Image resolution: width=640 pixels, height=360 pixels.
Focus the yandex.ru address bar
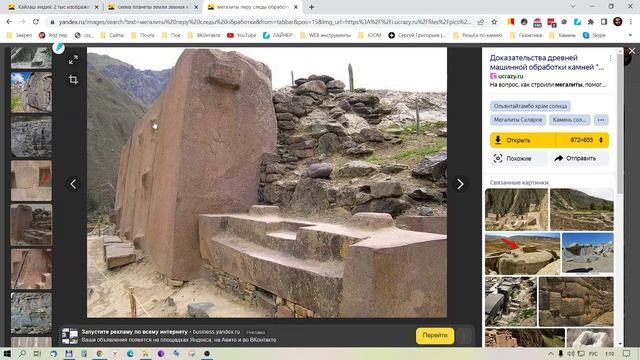coord(265,22)
